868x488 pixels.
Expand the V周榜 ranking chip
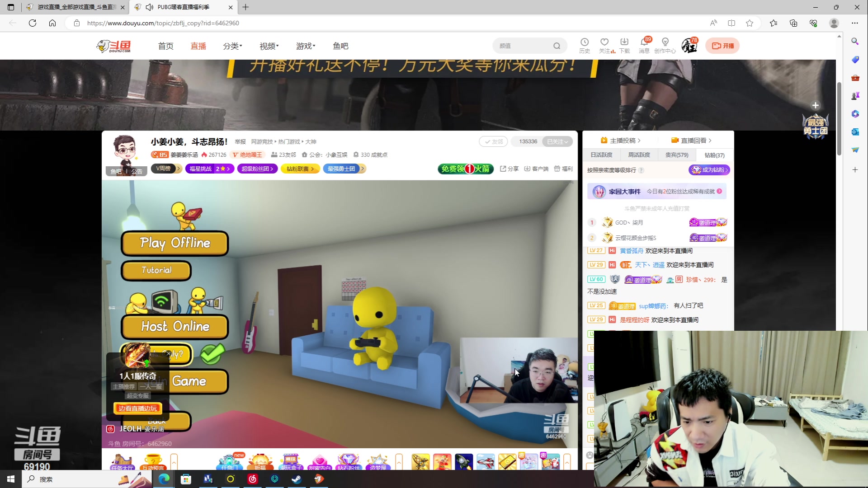click(x=166, y=169)
